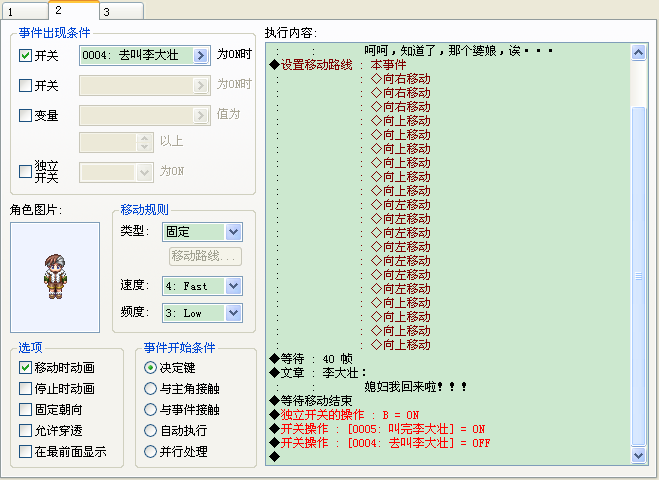Select the 媳妇我回来啦 dialogue line
659x480 pixels.
[x=448, y=387]
